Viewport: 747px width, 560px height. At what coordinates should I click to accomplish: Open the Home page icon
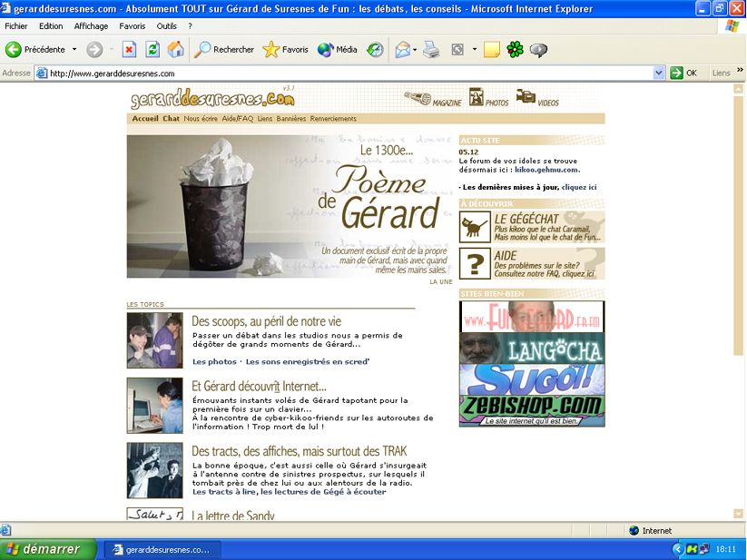tap(176, 50)
